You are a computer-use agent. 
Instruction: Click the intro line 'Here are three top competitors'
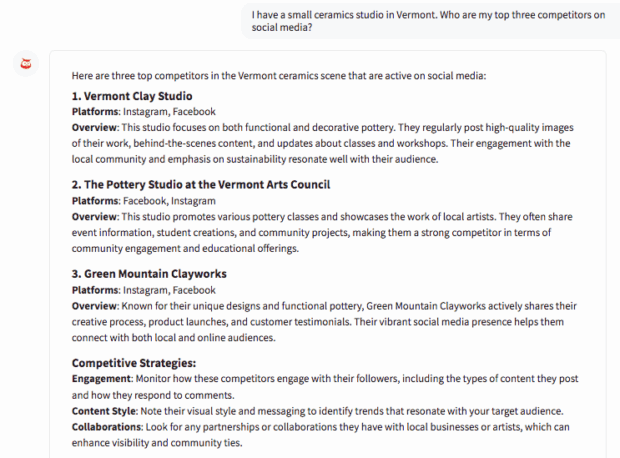(278, 76)
